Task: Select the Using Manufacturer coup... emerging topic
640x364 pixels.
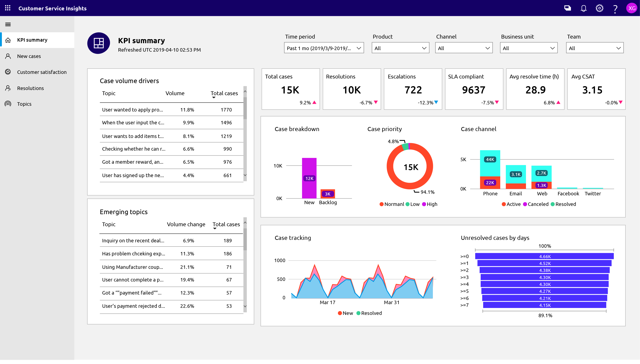Action: [132, 267]
